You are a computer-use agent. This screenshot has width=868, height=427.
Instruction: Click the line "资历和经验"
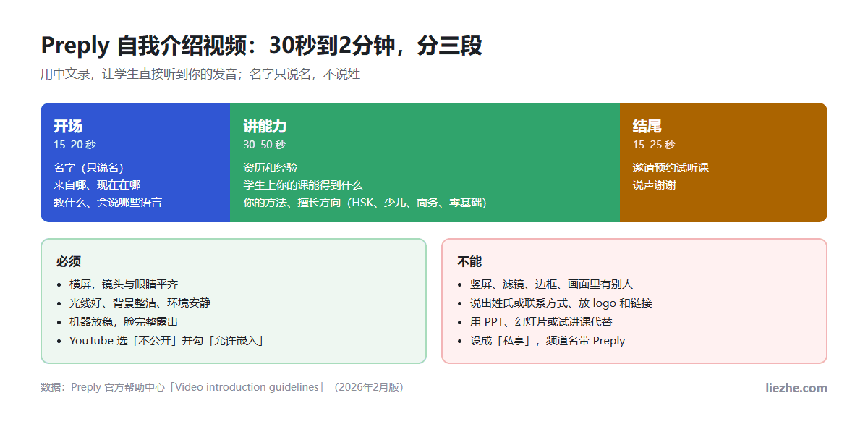coord(271,167)
